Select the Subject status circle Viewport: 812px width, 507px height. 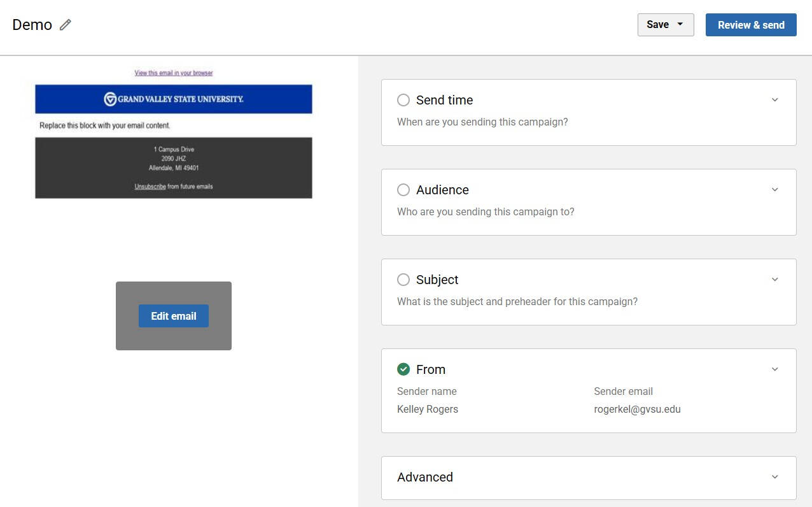coord(403,280)
